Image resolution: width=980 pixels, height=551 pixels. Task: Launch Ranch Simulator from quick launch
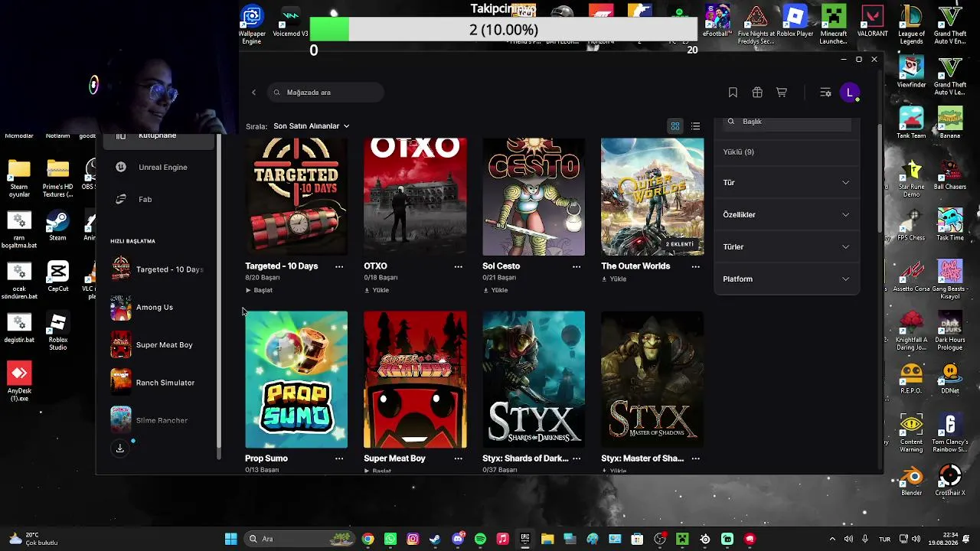click(x=158, y=383)
